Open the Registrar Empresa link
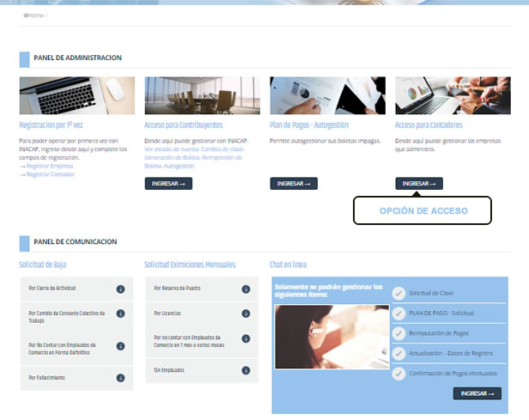Image resolution: width=529 pixels, height=420 pixels. [x=50, y=166]
